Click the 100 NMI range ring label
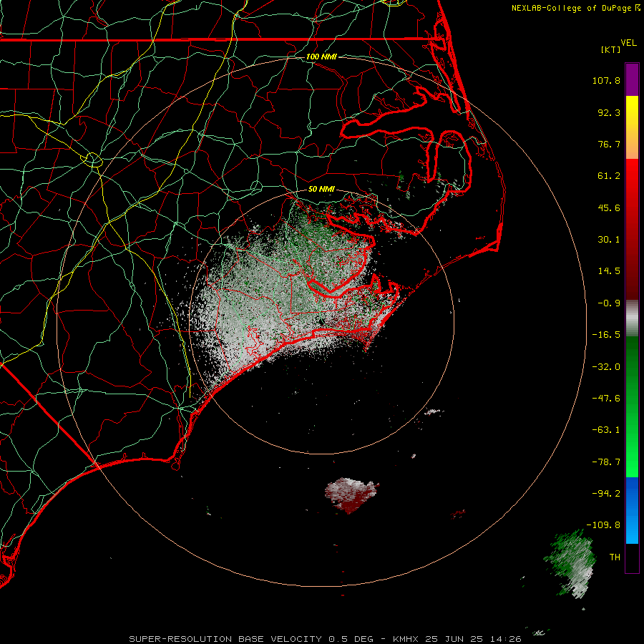644x644 pixels. tap(321, 57)
